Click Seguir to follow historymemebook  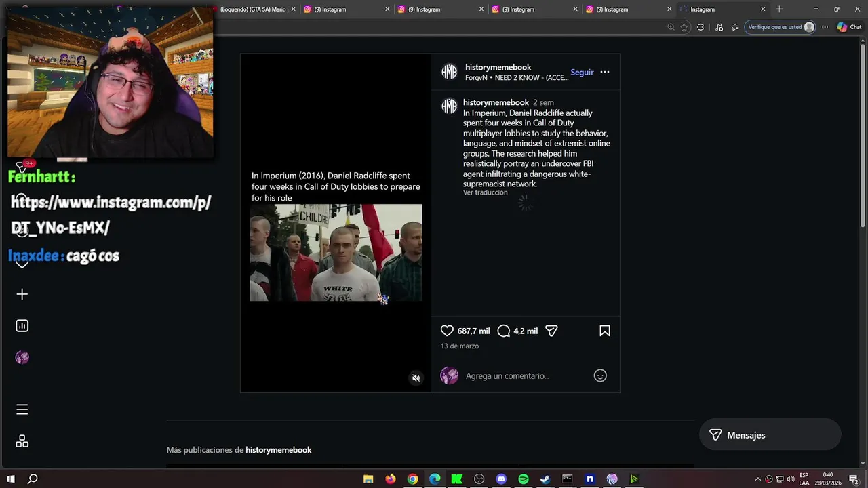(x=582, y=72)
